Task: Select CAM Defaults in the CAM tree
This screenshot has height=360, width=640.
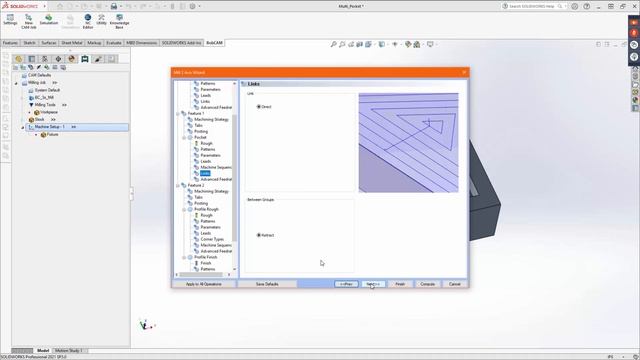Action: [x=39, y=76]
